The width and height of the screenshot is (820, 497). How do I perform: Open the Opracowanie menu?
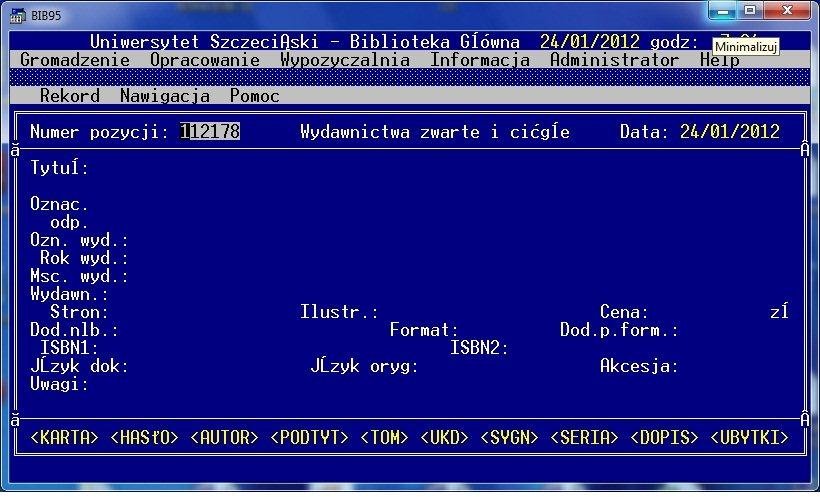(x=205, y=60)
